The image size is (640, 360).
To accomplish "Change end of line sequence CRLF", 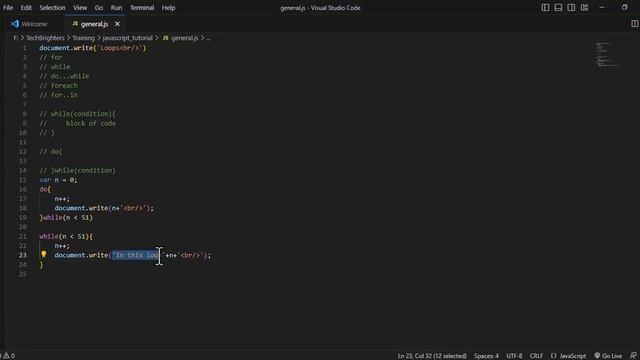I will [536, 356].
